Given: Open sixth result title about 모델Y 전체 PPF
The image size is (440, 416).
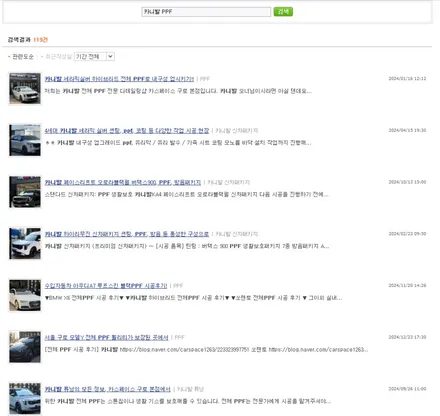Looking at the screenshot, I should click(x=107, y=337).
